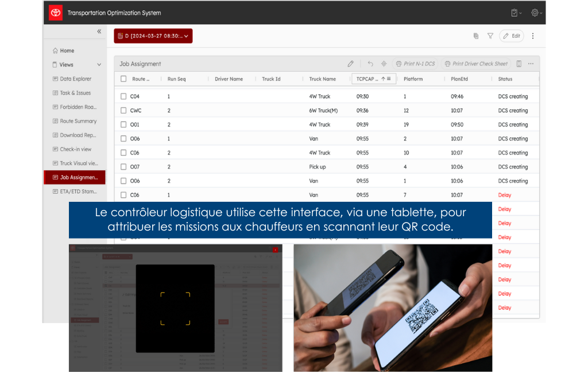Click platform 19 cell in O01 row
The image size is (588, 372).
click(x=406, y=125)
